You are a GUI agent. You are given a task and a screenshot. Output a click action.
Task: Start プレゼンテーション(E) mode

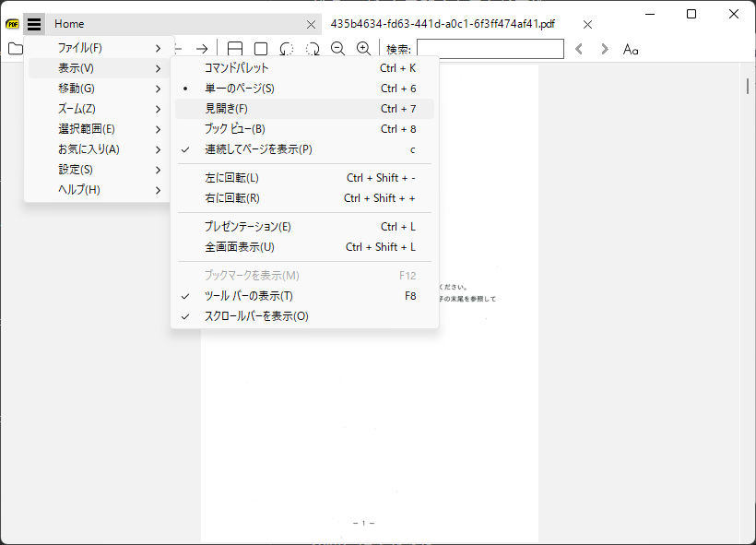coord(305,226)
